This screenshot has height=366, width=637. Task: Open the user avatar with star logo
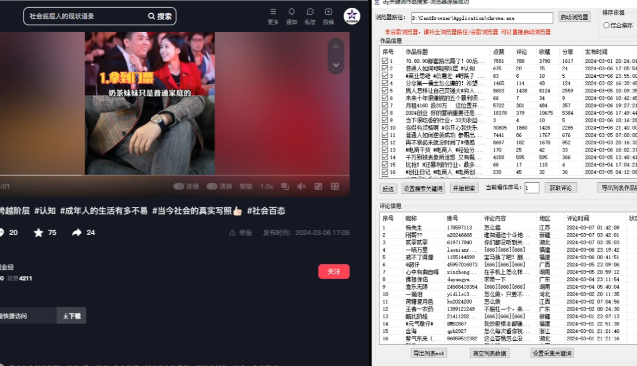click(x=352, y=16)
